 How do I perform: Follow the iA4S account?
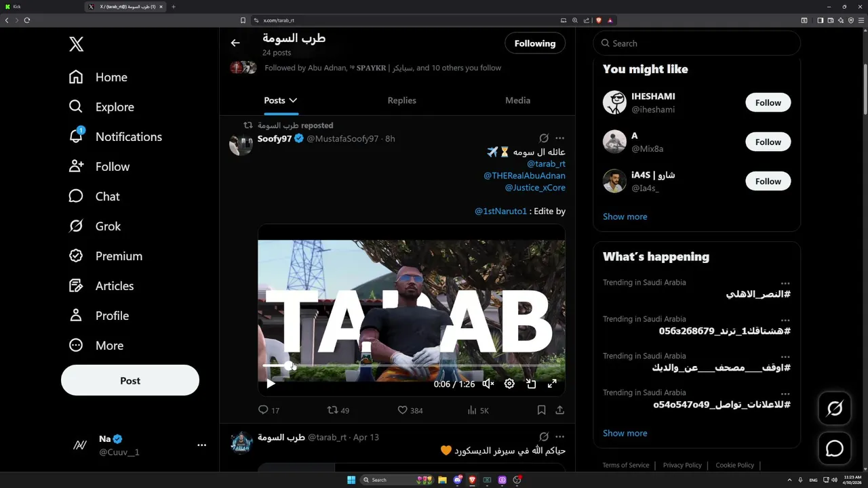tap(768, 182)
